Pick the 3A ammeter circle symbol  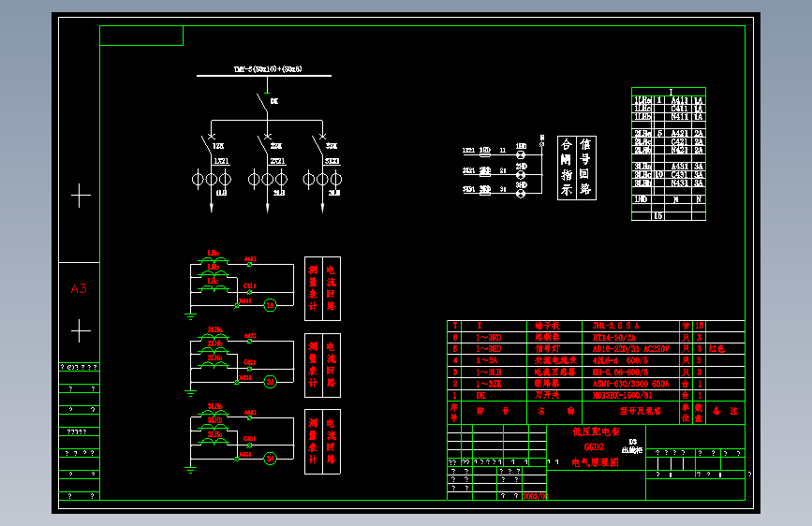271,459
